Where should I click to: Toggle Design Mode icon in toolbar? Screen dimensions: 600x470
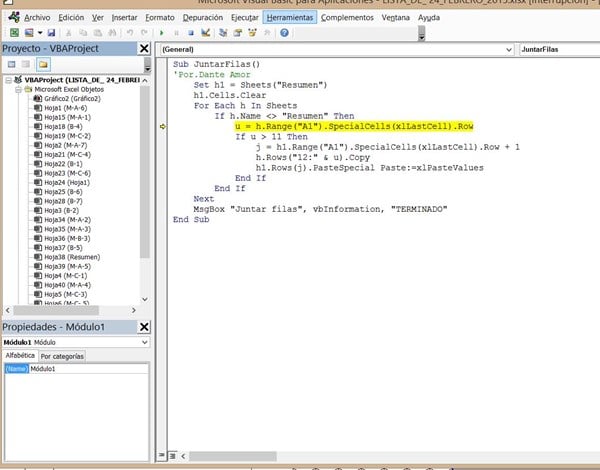204,33
